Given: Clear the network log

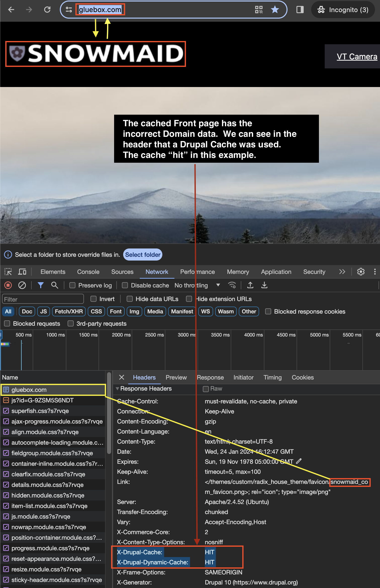Looking at the screenshot, I should [x=22, y=285].
